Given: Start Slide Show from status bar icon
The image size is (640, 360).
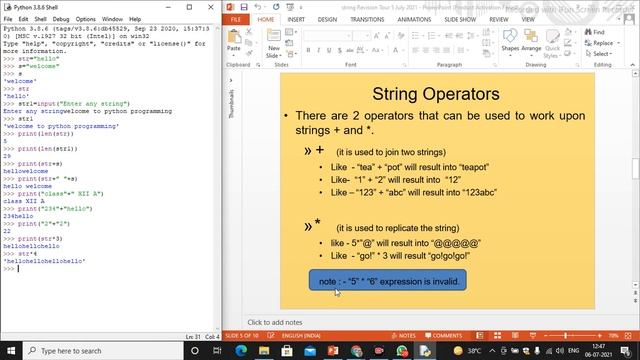Looking at the screenshot, I should pyautogui.click(x=533, y=336).
